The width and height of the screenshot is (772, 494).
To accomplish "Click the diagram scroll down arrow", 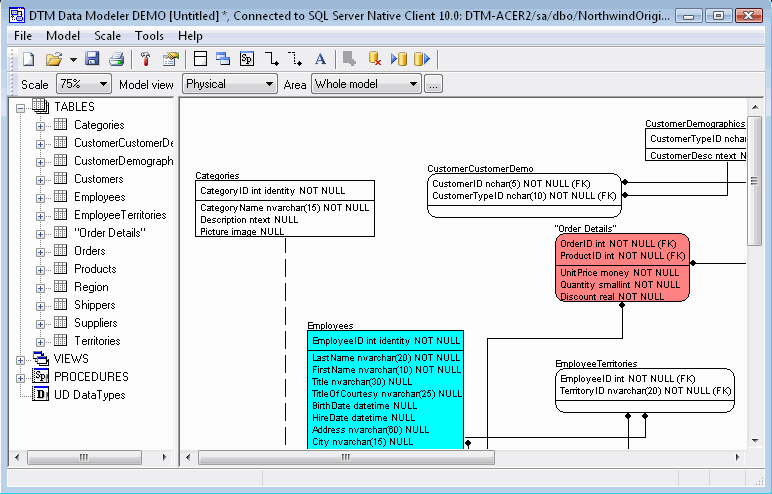I will click(x=755, y=441).
